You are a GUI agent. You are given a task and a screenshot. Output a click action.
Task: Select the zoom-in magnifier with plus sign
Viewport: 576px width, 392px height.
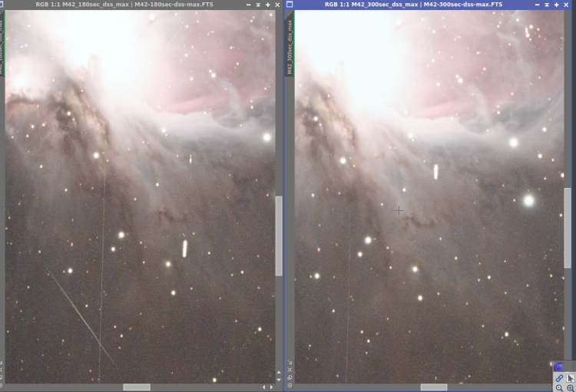[x=571, y=388]
